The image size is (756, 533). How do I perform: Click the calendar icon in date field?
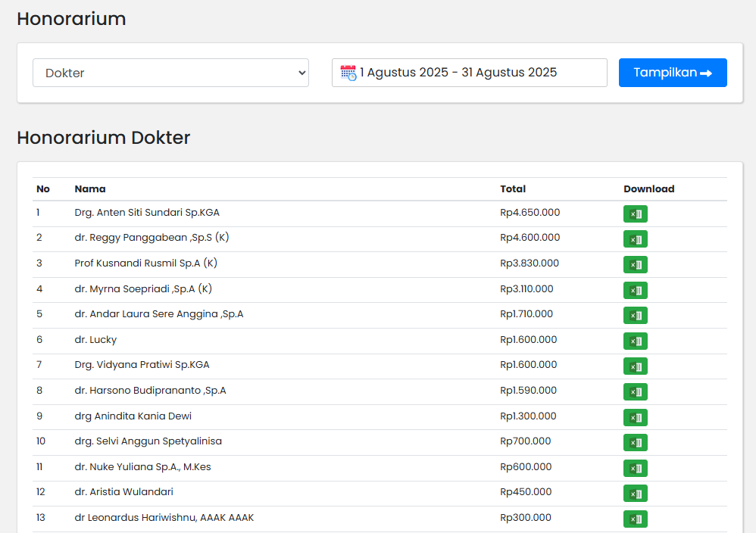[x=348, y=73]
